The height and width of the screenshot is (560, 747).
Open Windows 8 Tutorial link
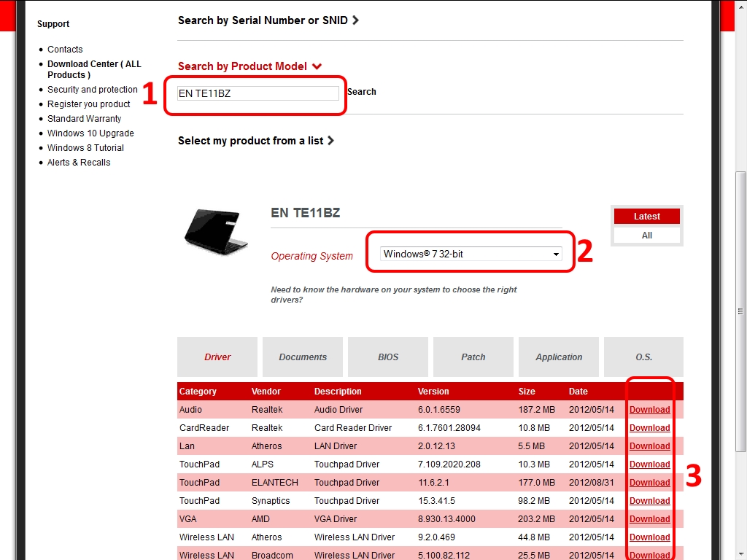[85, 148]
